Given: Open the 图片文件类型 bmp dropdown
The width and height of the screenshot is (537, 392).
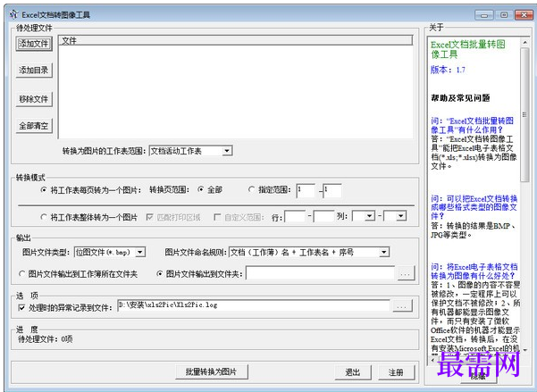Looking at the screenshot, I should click(140, 253).
